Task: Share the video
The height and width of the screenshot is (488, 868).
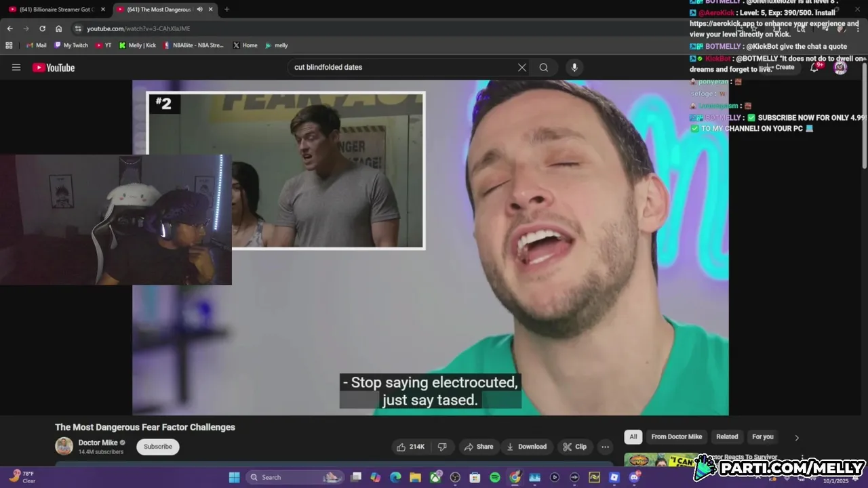Action: [478, 447]
